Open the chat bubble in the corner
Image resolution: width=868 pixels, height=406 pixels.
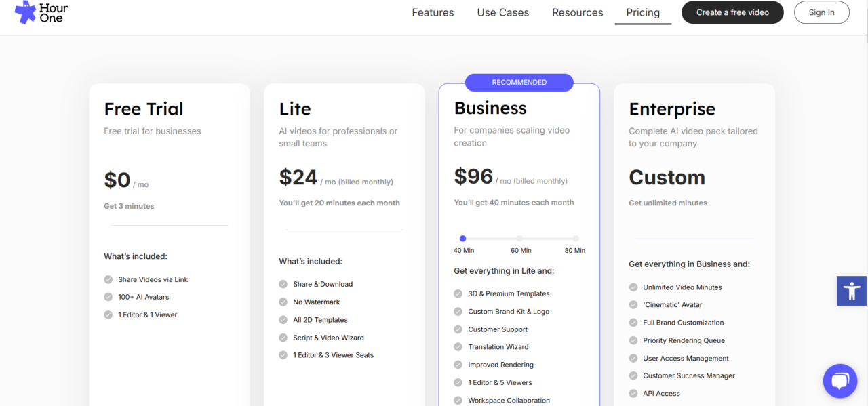[840, 381]
